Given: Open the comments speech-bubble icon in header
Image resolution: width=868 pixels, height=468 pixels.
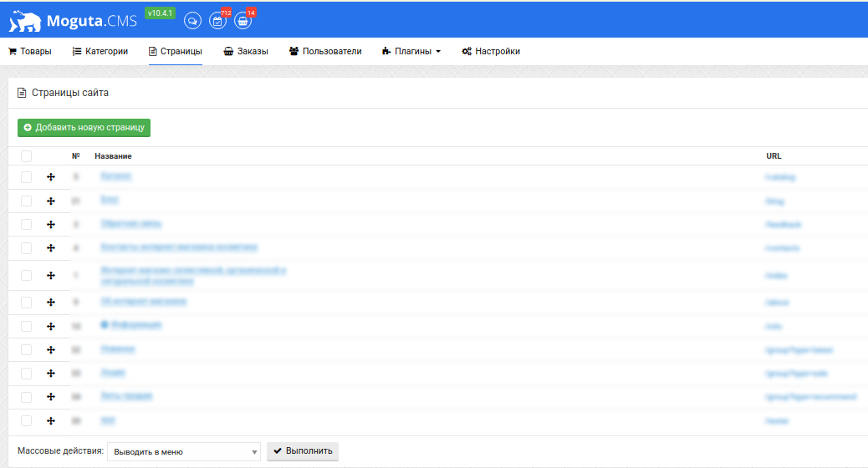Looking at the screenshot, I should [192, 21].
